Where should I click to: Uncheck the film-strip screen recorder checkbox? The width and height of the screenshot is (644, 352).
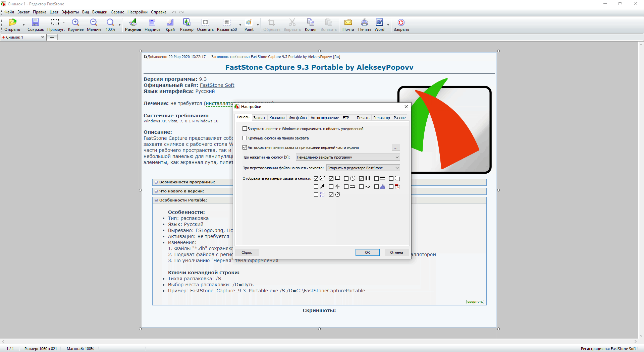[x=361, y=179]
